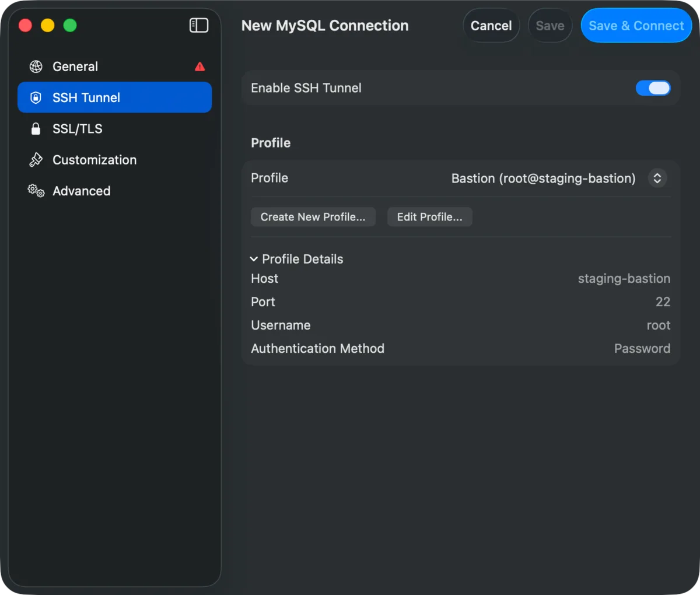Click the Customization paintbrush icon
Image resolution: width=700 pixels, height=595 pixels.
point(36,160)
